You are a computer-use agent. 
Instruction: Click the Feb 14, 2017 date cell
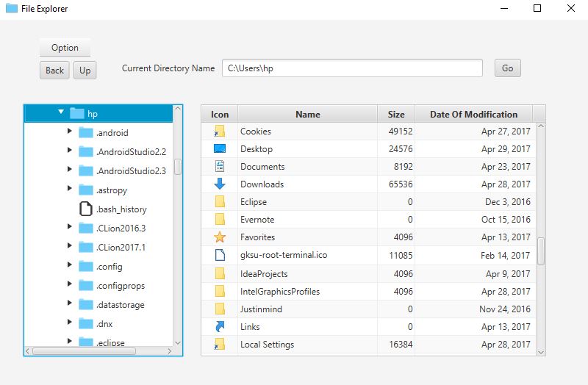pos(475,255)
